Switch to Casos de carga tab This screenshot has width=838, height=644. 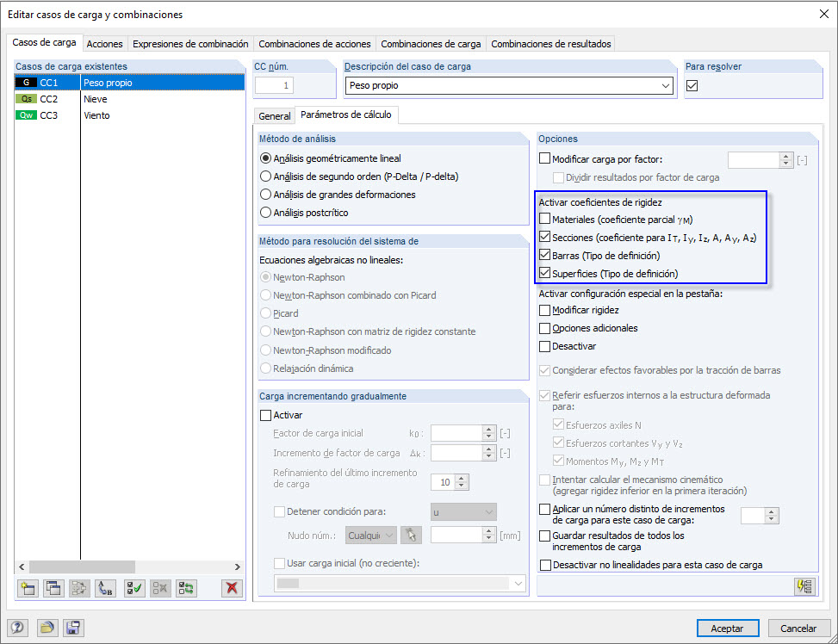click(x=45, y=42)
